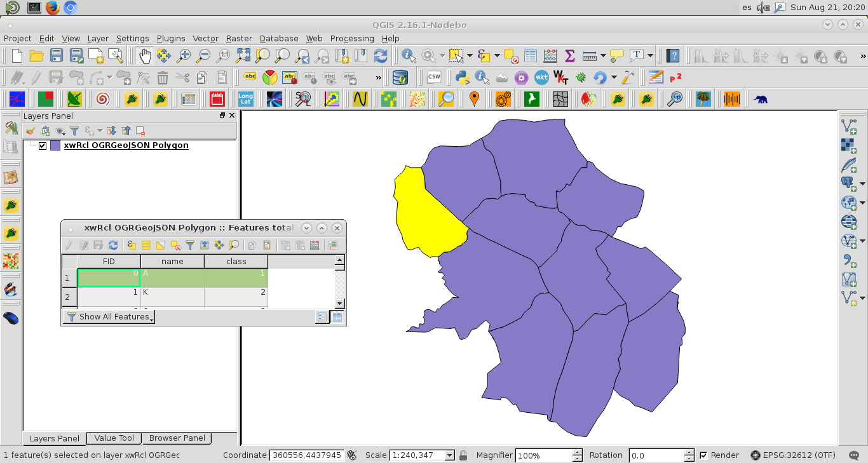Image resolution: width=868 pixels, height=463 pixels.
Task: Open the Python console icon
Action: 463,77
